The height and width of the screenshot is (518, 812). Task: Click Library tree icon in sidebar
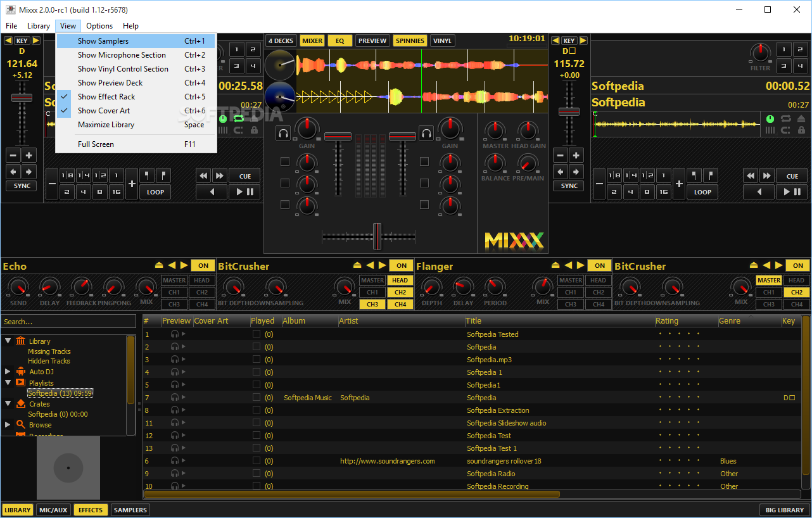point(20,341)
